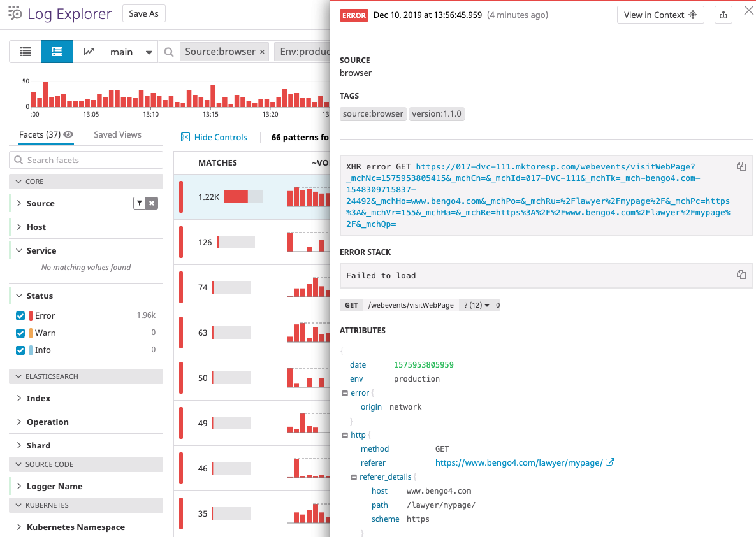Click the date value 1575953805959
This screenshot has height=537, width=756.
tap(423, 365)
